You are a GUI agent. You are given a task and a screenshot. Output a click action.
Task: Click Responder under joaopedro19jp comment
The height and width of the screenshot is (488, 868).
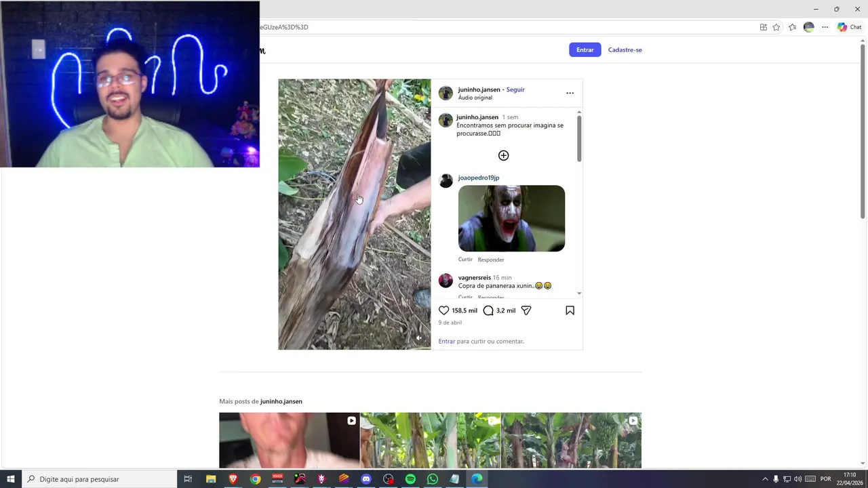[491, 260]
